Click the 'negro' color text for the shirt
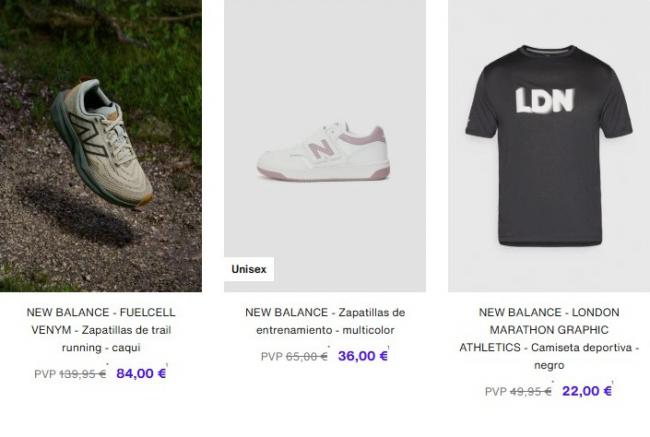 point(549,365)
